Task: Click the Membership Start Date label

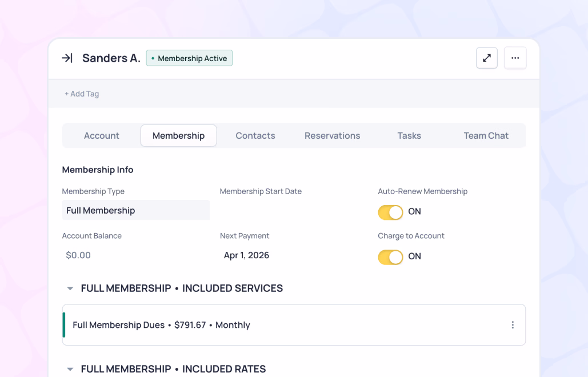Action: tap(261, 191)
